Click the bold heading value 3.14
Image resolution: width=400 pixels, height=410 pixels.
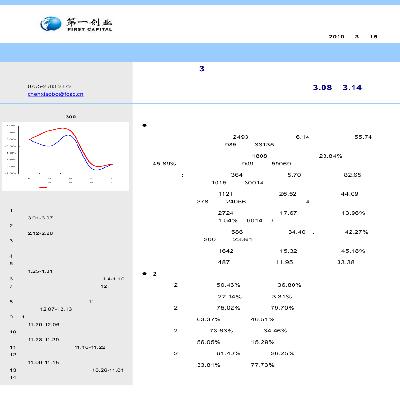click(x=352, y=88)
